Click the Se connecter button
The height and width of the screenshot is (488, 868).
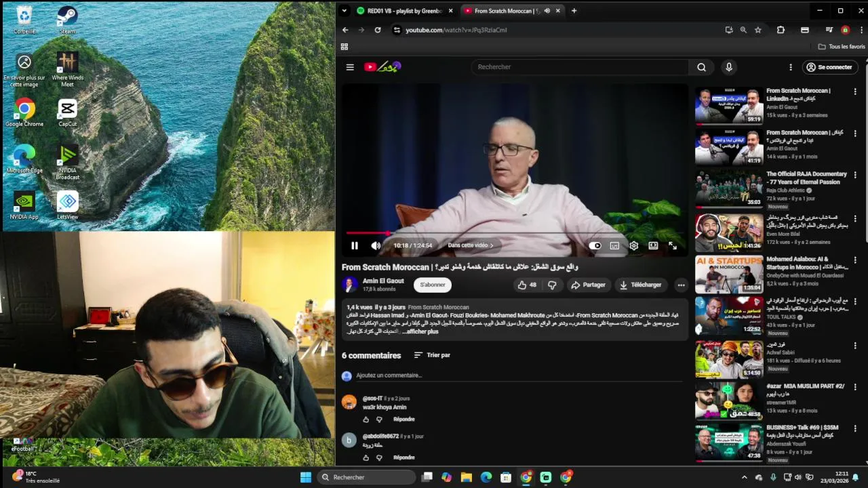click(x=829, y=67)
